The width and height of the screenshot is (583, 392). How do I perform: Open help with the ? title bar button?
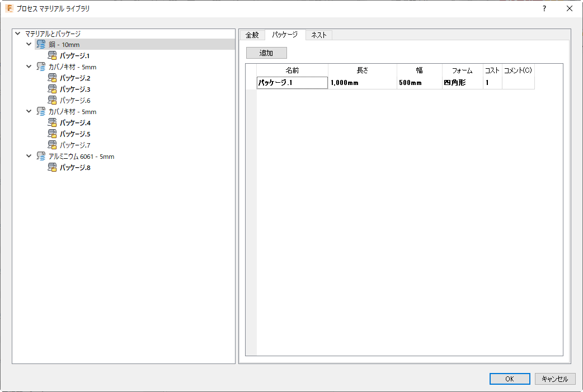pyautogui.click(x=544, y=8)
